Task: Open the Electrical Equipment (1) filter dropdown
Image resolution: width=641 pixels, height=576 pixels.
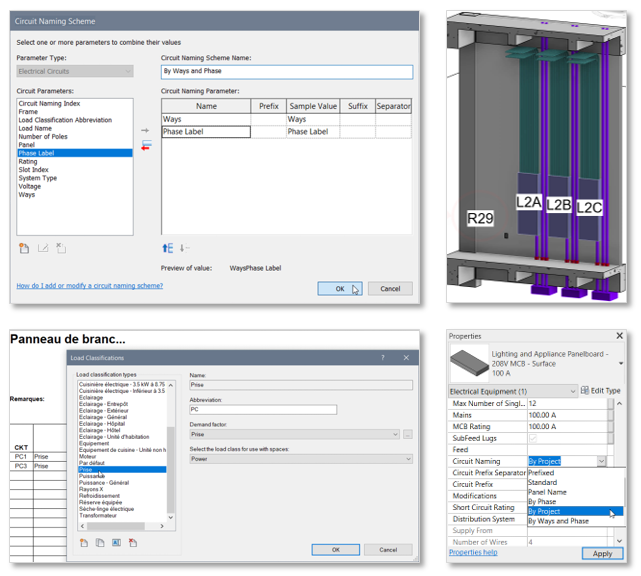Action: click(x=513, y=391)
